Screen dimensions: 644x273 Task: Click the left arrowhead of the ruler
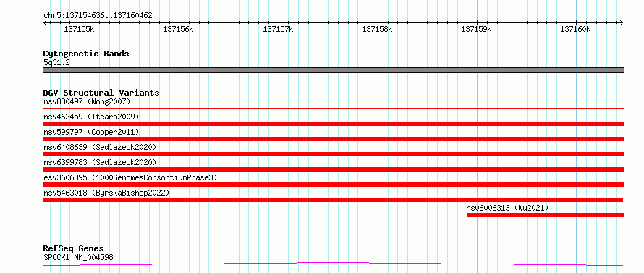(x=45, y=22)
